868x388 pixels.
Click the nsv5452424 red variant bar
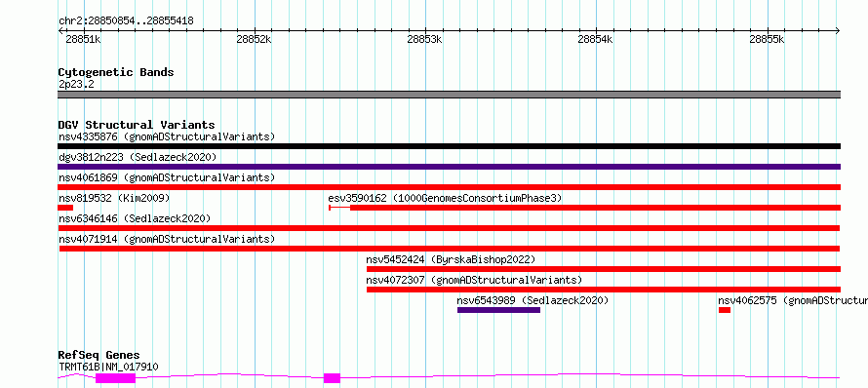(604, 269)
